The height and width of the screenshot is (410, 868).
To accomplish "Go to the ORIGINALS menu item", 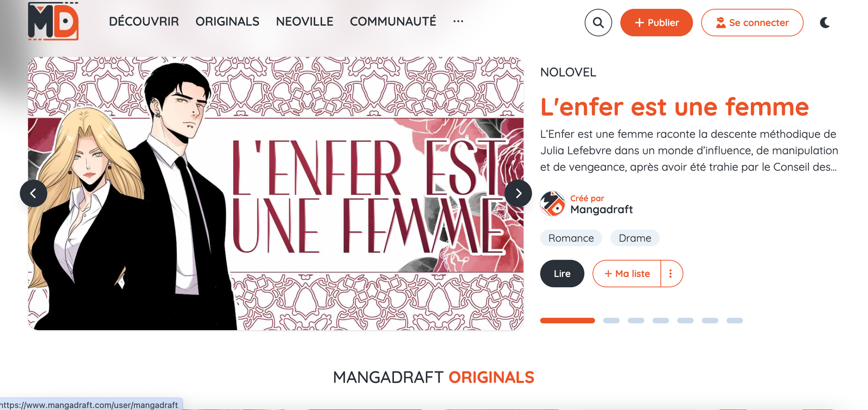I will click(x=227, y=22).
